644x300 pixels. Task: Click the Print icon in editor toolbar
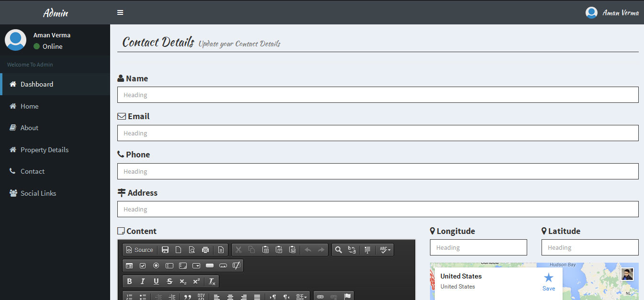(205, 250)
